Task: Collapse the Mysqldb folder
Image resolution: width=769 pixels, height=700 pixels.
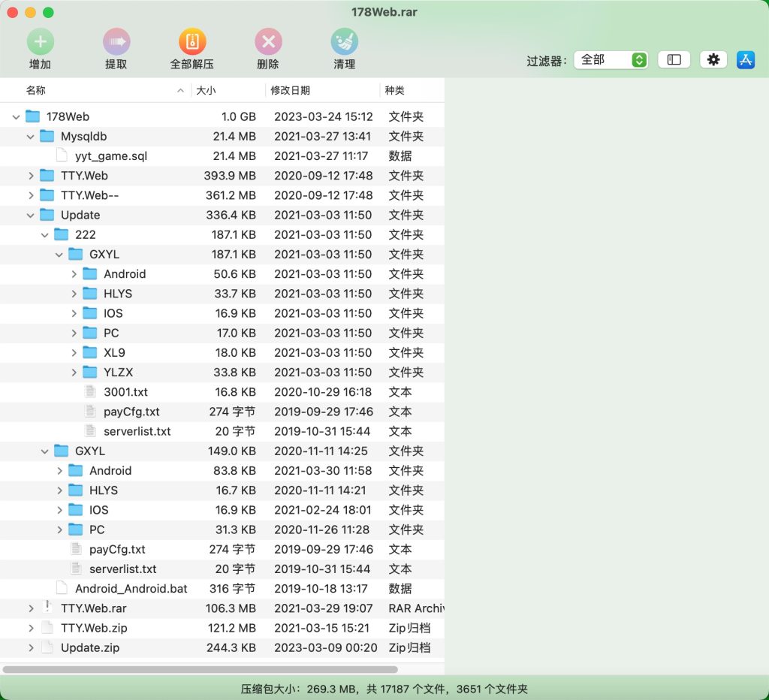Action: coord(31,137)
